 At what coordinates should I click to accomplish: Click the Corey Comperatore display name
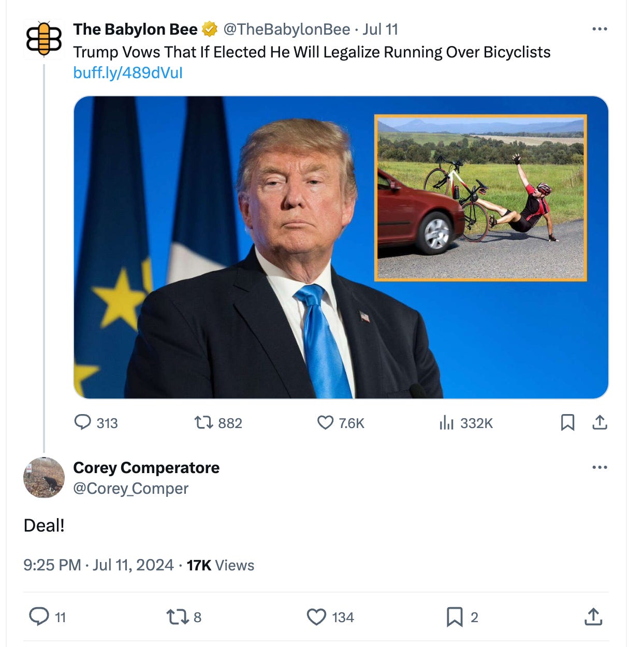(147, 468)
